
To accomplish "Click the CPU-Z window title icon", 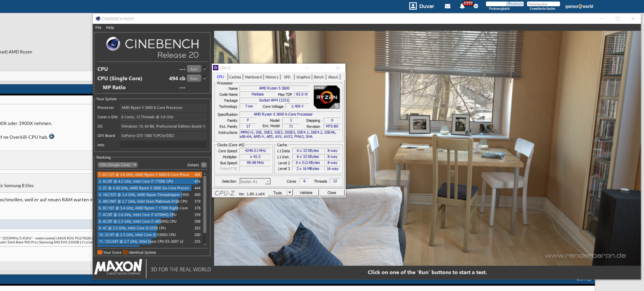I will click(215, 68).
